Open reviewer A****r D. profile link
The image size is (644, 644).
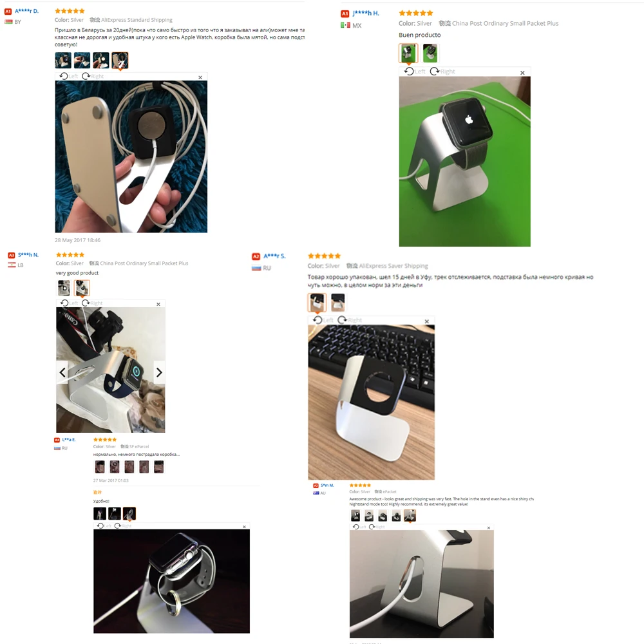point(26,11)
